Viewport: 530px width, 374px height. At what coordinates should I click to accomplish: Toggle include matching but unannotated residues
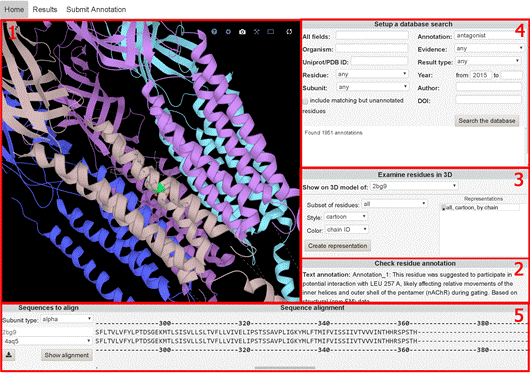coord(305,101)
